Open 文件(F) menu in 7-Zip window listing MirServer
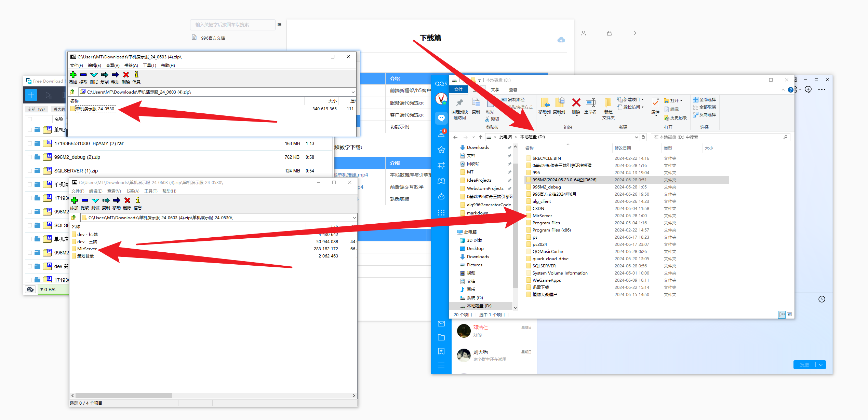Screen dimensions: 868x420 (x=78, y=191)
